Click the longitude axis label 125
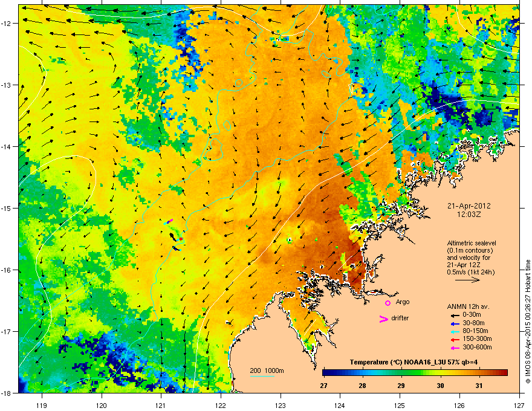This screenshot has width=532, height=411. [400, 406]
